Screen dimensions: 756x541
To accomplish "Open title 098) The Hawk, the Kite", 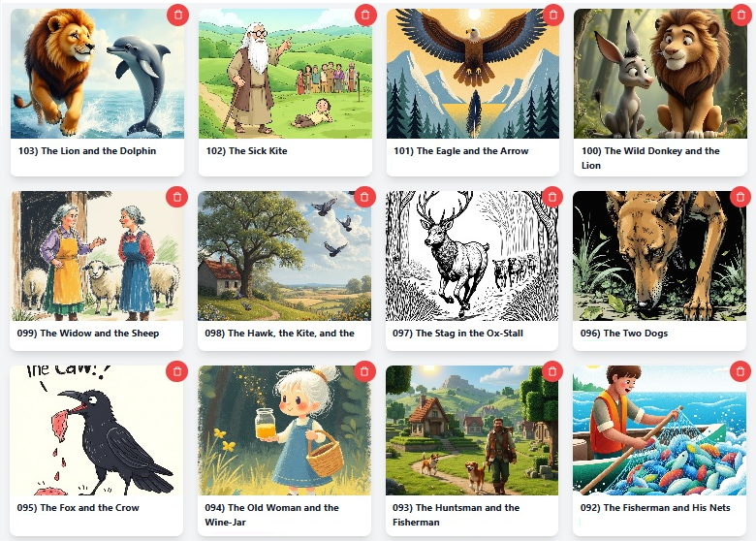I will (x=280, y=334).
